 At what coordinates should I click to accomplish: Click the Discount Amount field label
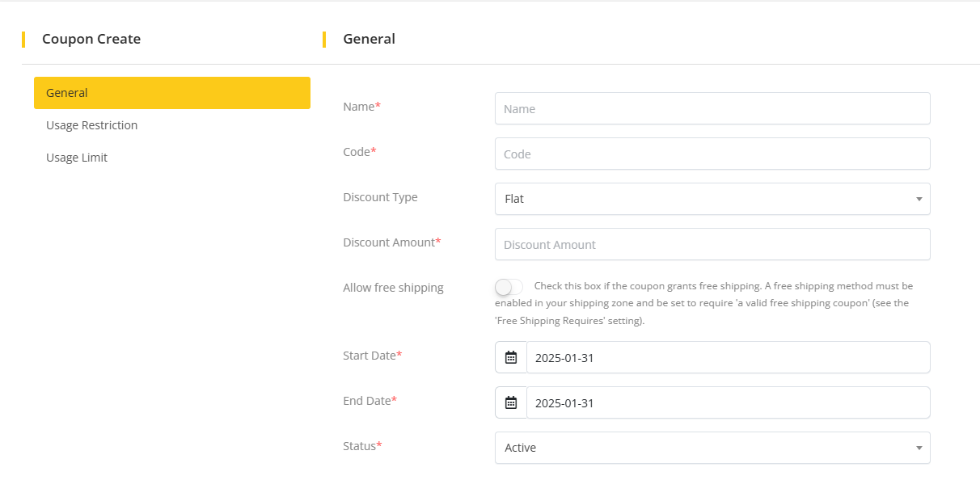pyautogui.click(x=389, y=242)
